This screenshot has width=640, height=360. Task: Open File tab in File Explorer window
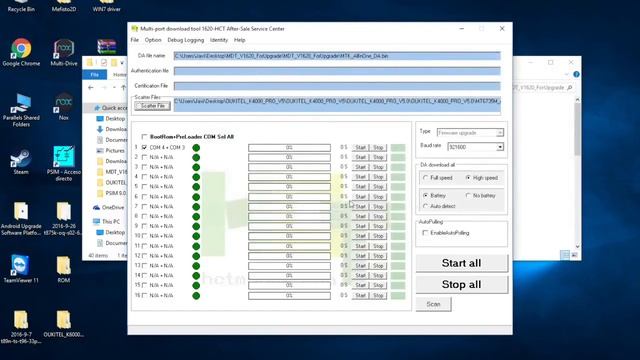pos(95,75)
